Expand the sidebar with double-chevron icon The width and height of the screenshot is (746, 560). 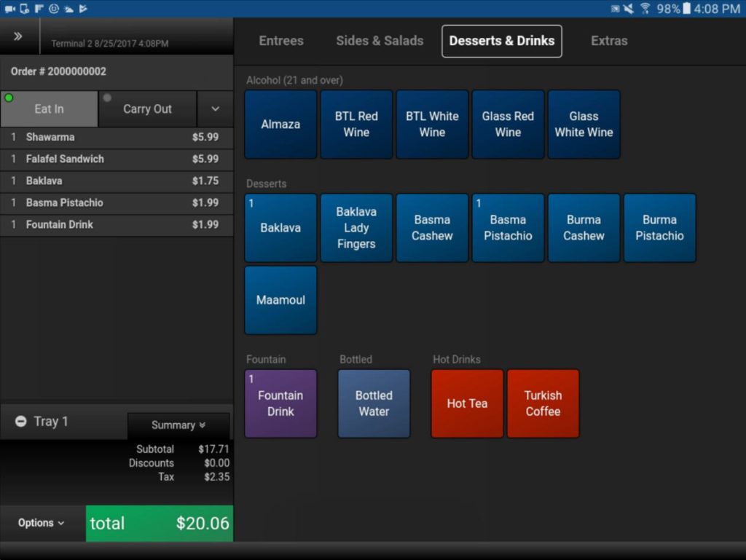coord(18,36)
